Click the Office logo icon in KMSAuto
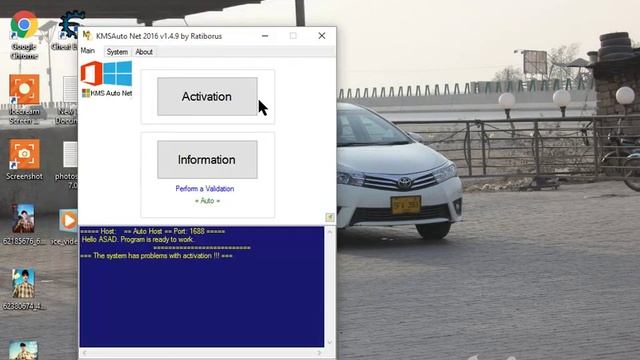This screenshot has width=640, height=360. click(x=91, y=73)
